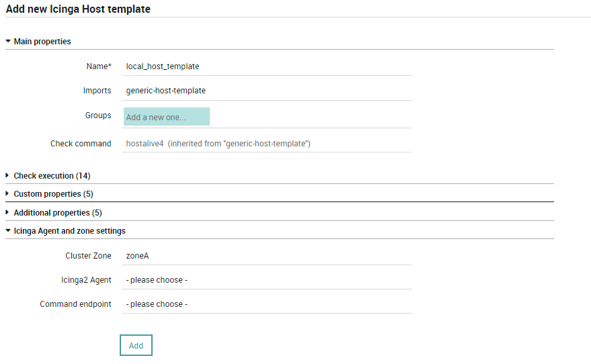Click the Custom properties triangle icon
The height and width of the screenshot is (364, 591).
pos(7,194)
